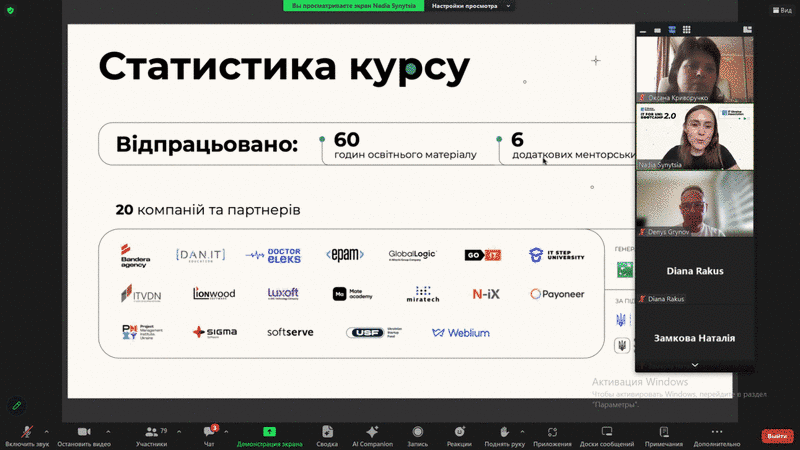Click the GlobalLogic logo on slide
This screenshot has height=450, width=800.
[412, 255]
